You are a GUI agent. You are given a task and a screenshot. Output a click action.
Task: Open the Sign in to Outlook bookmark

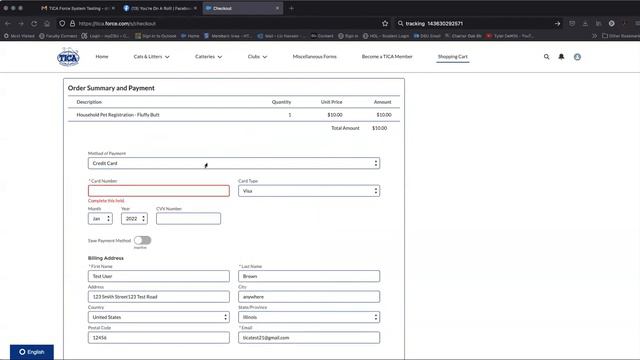pyautogui.click(x=156, y=36)
